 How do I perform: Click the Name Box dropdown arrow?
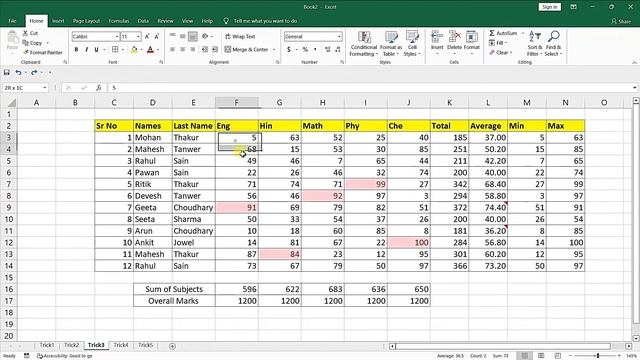click(x=44, y=88)
